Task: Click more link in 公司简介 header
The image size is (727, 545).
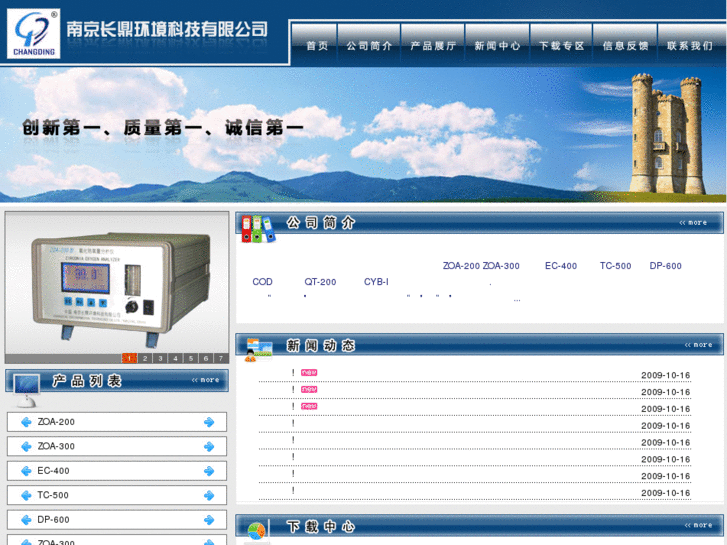Action: (693, 223)
